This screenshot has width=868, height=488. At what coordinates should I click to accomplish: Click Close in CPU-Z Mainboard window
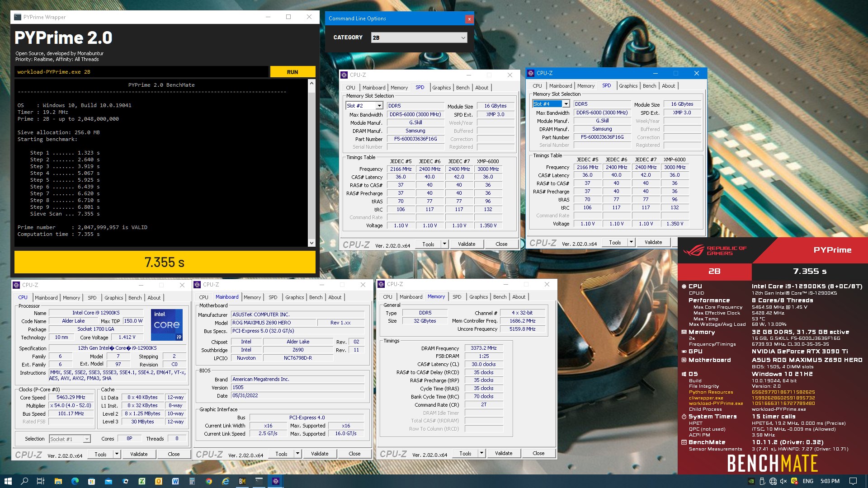point(354,454)
